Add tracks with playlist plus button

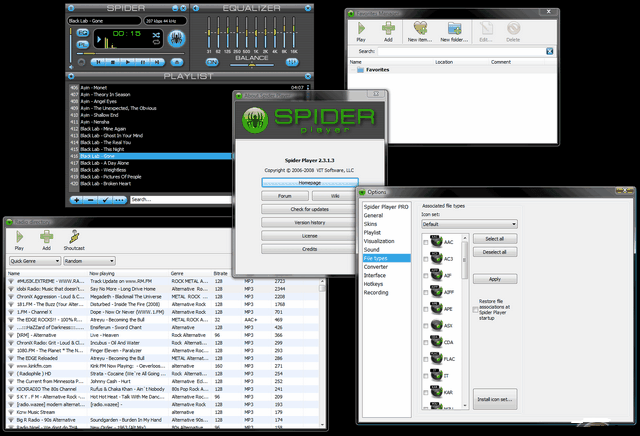77,200
